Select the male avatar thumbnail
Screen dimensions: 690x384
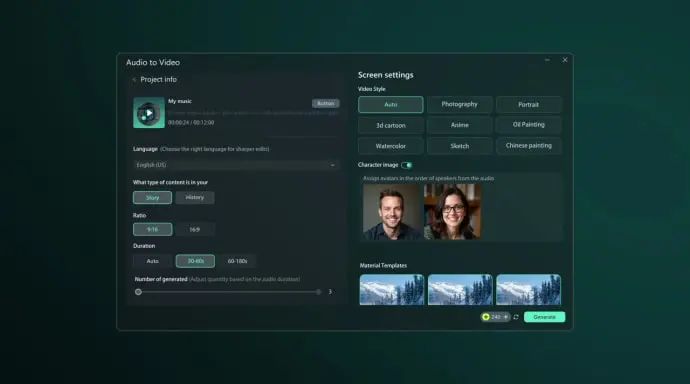tap(391, 212)
